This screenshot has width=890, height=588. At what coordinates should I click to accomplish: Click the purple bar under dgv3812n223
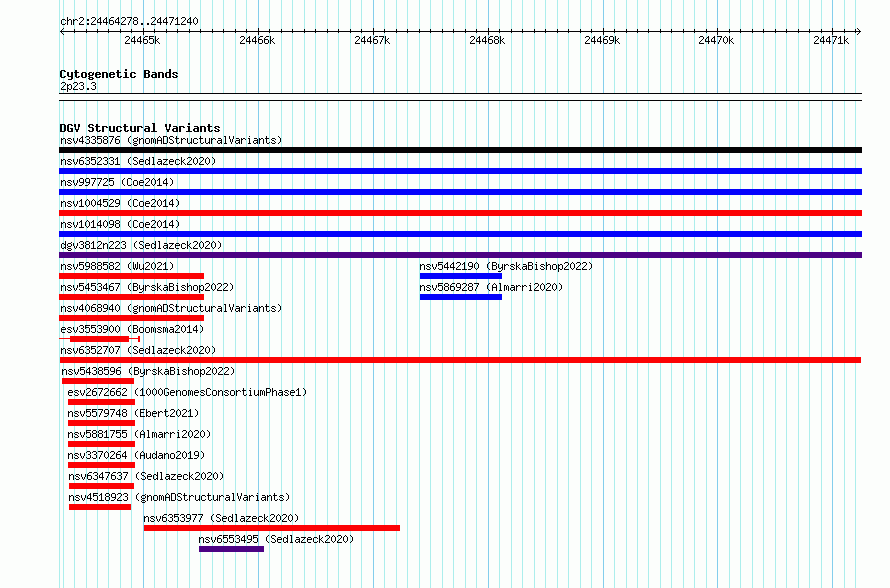(460, 255)
